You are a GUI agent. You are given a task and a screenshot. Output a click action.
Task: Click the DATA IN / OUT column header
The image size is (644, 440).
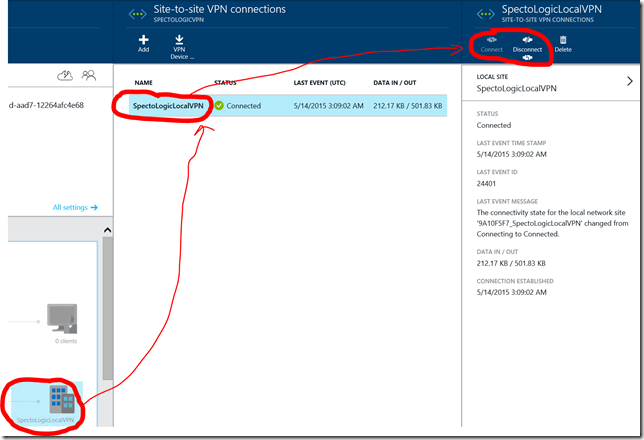point(395,82)
